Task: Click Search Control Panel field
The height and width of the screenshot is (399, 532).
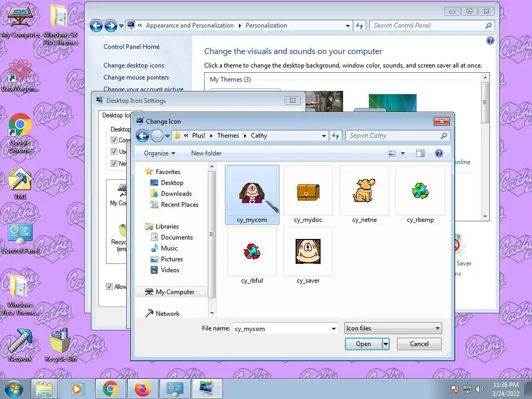Action: 428,25
